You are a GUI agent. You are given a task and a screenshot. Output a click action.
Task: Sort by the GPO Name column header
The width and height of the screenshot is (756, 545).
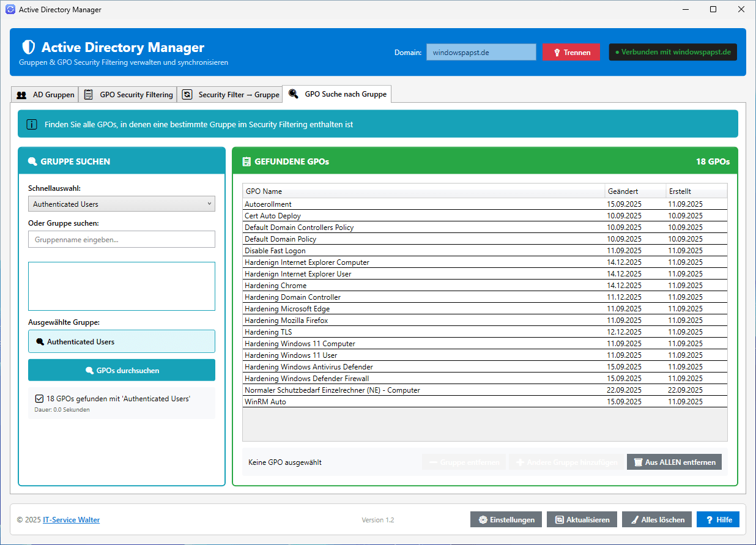423,191
